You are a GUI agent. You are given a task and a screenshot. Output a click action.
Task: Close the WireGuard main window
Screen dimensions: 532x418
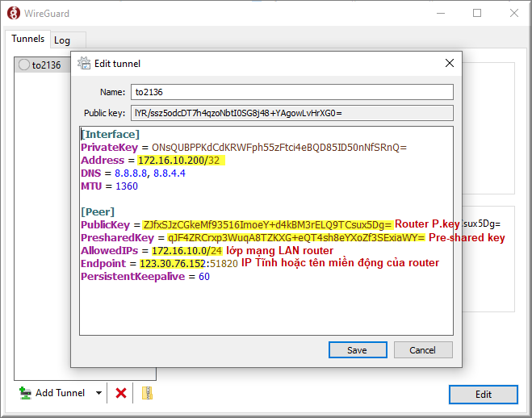point(514,13)
